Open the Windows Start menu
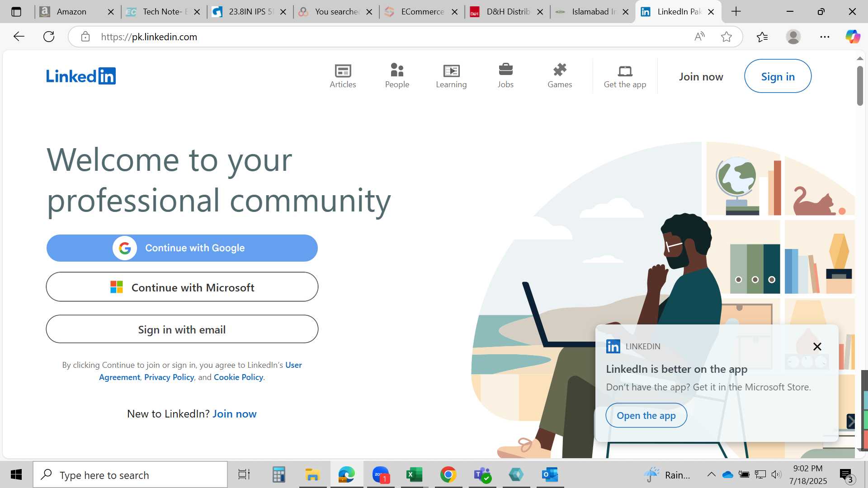This screenshot has width=868, height=488. coord(16,475)
